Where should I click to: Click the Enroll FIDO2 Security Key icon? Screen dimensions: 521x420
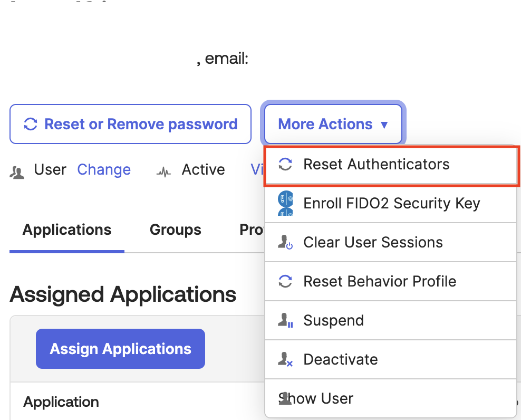pyautogui.click(x=285, y=203)
